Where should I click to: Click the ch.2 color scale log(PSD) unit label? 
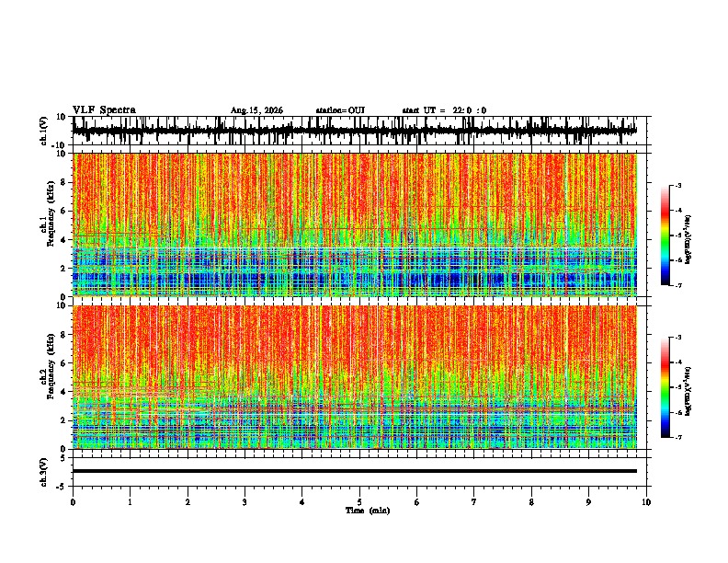(x=688, y=391)
